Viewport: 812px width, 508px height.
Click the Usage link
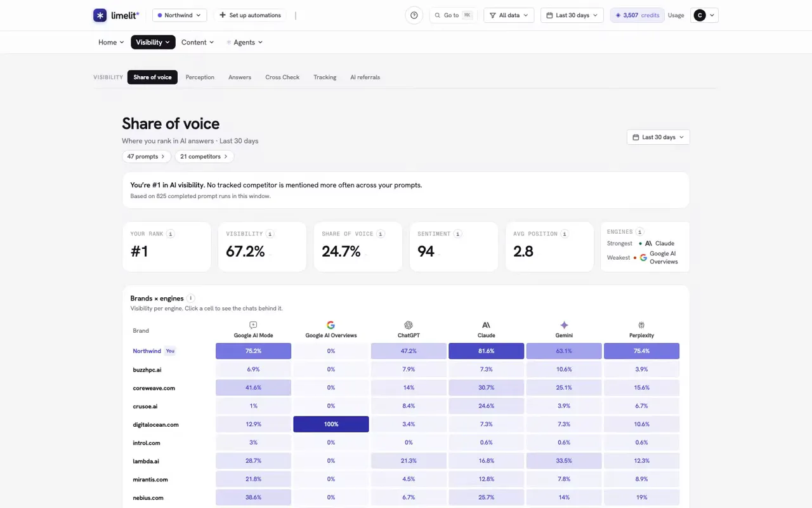tap(676, 15)
